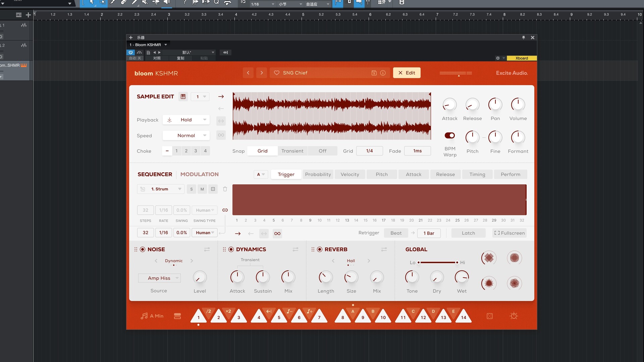
Task: Click the Edit button
Action: point(407,73)
